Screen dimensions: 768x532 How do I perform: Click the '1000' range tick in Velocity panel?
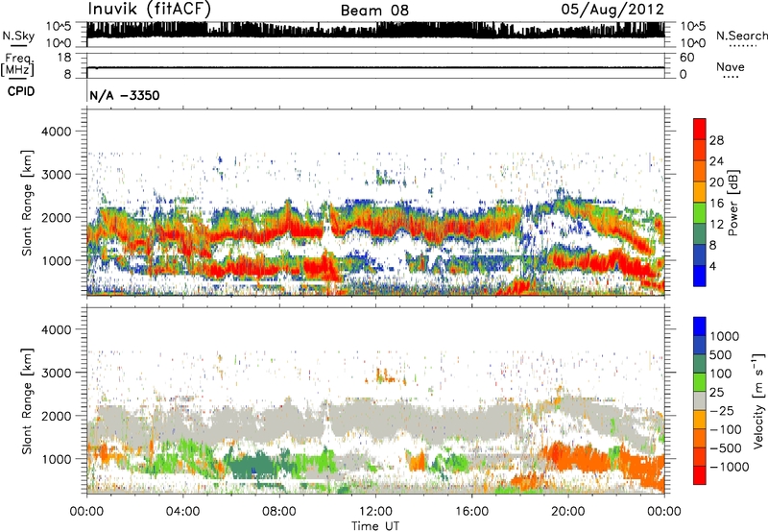tap(56, 459)
